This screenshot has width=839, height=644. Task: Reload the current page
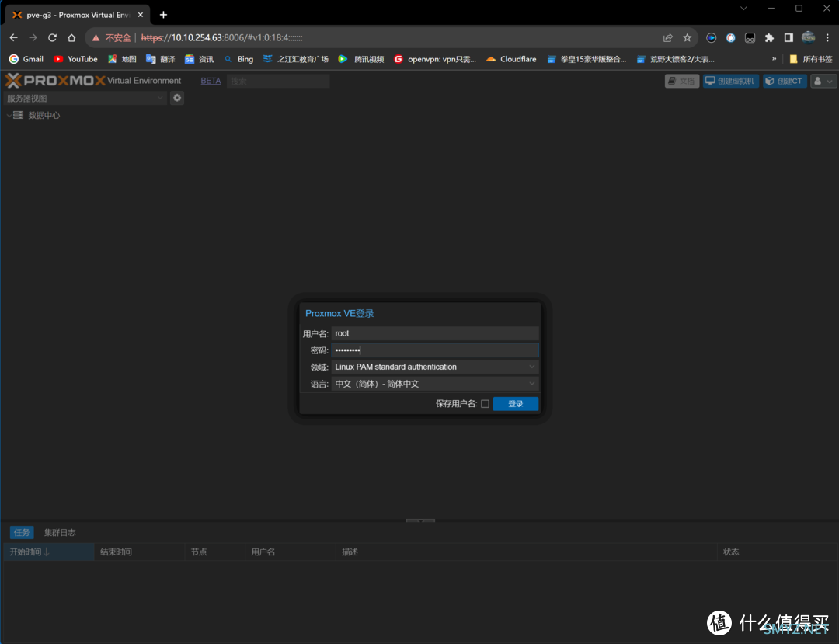point(53,37)
